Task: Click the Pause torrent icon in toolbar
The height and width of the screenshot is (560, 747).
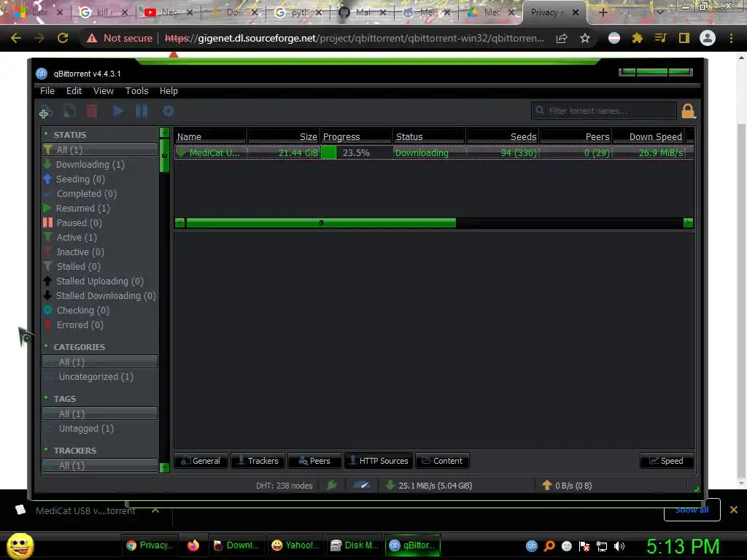Action: coord(142,111)
